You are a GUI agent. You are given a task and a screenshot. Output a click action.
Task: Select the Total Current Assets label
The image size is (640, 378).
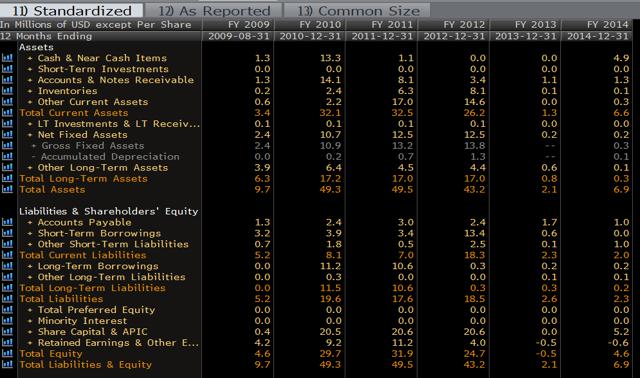point(73,113)
